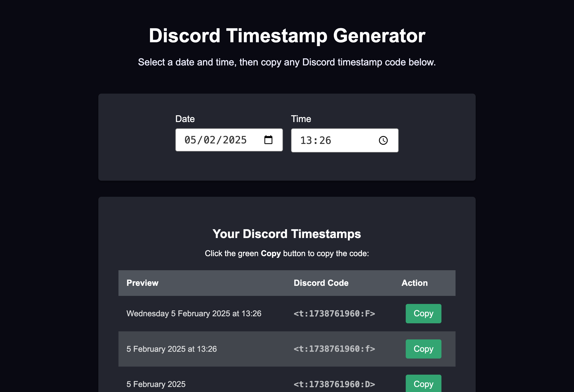Select the hour segment 13 in the Time field
The width and height of the screenshot is (574, 392).
point(306,140)
